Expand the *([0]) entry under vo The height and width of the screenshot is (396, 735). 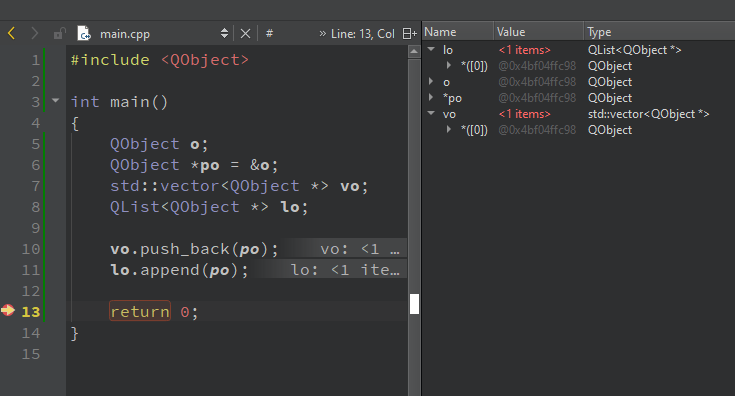pyautogui.click(x=449, y=129)
